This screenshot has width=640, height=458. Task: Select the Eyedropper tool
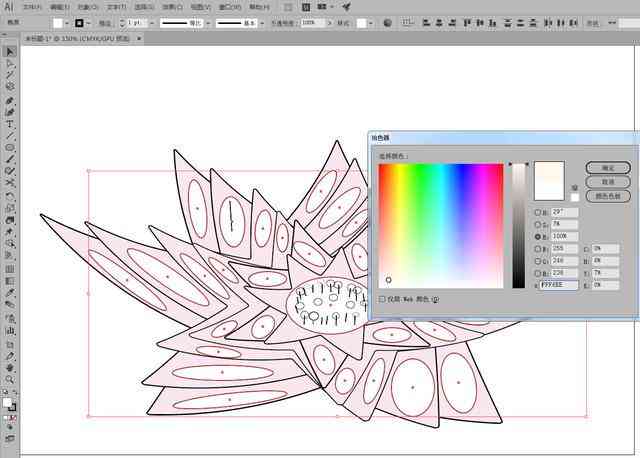[x=10, y=293]
